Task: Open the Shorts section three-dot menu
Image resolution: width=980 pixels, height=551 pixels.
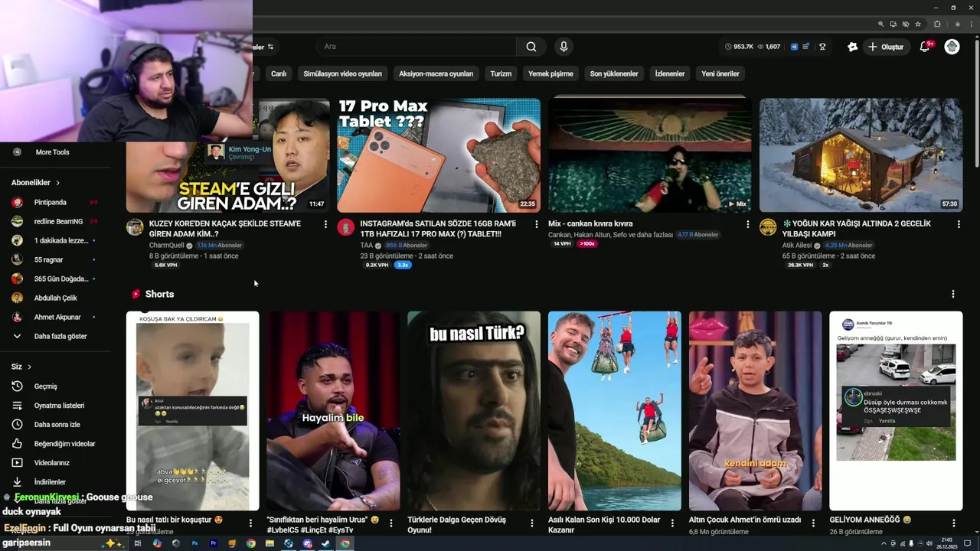Action: click(953, 294)
